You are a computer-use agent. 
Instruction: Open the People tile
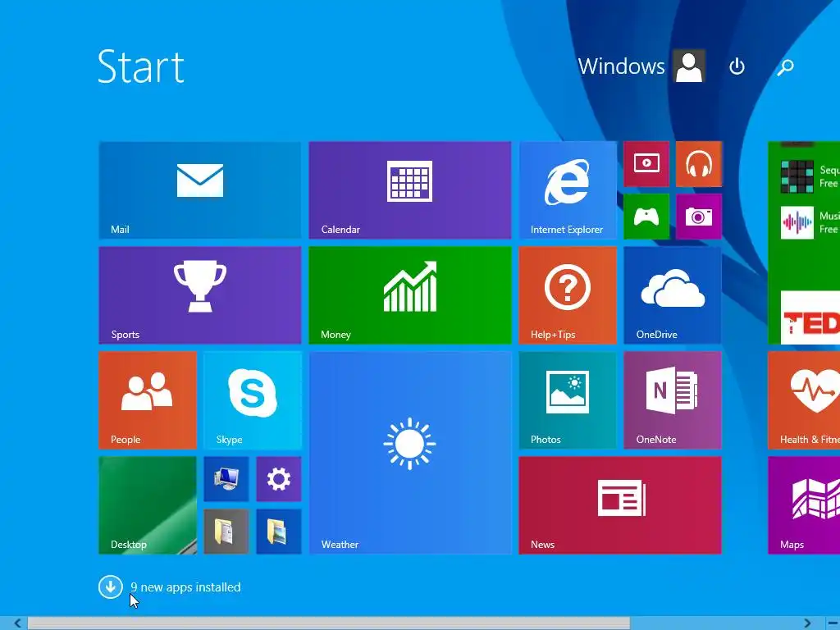pos(148,400)
